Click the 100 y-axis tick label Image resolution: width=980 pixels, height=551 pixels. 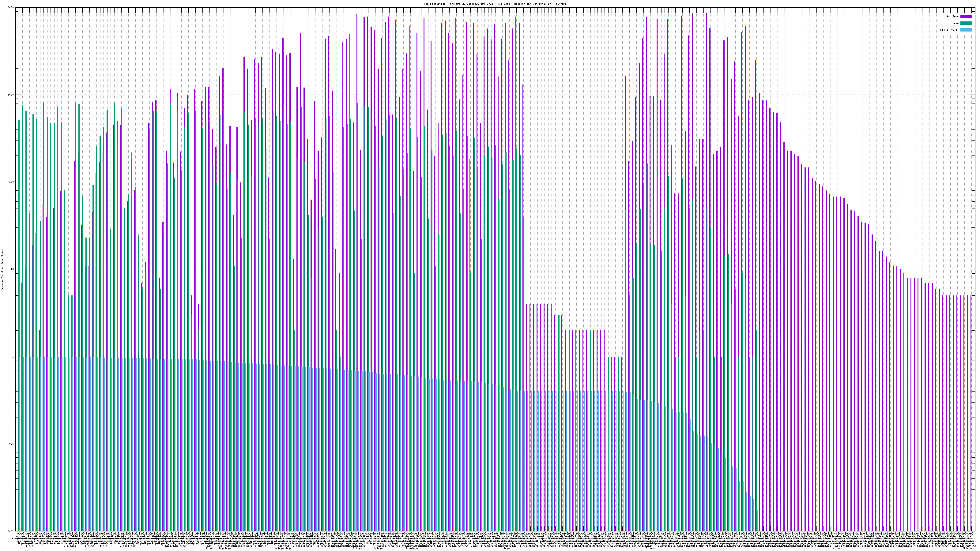pyautogui.click(x=11, y=182)
